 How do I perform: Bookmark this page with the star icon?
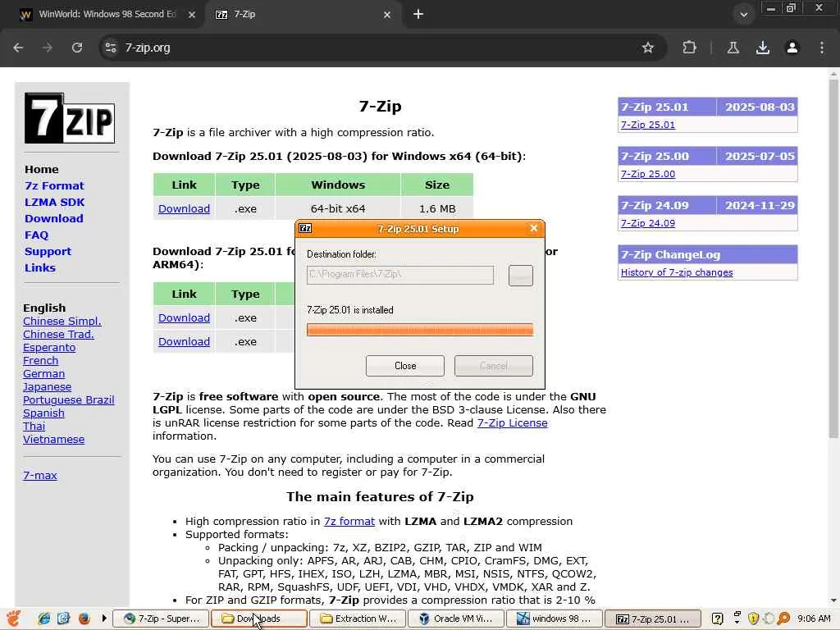pos(648,48)
